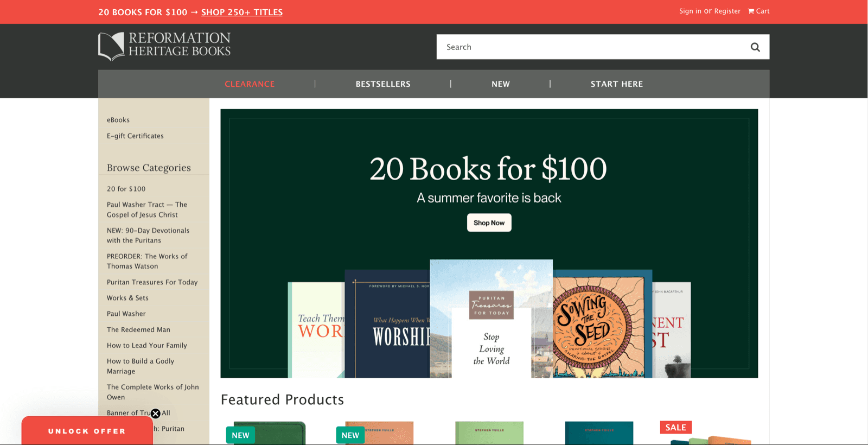Image resolution: width=868 pixels, height=445 pixels.
Task: Click the Reformation Heritage Books logo
Action: 164,46
